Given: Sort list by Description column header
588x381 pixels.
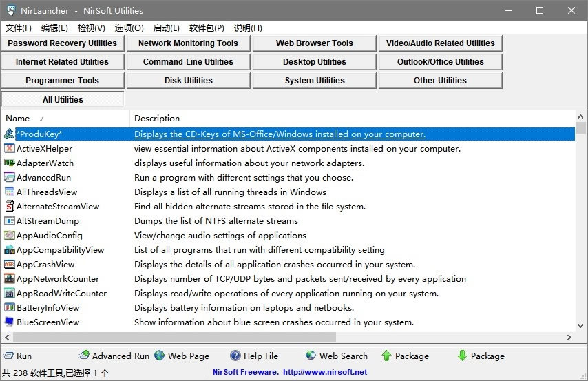Looking at the screenshot, I should 352,119.
